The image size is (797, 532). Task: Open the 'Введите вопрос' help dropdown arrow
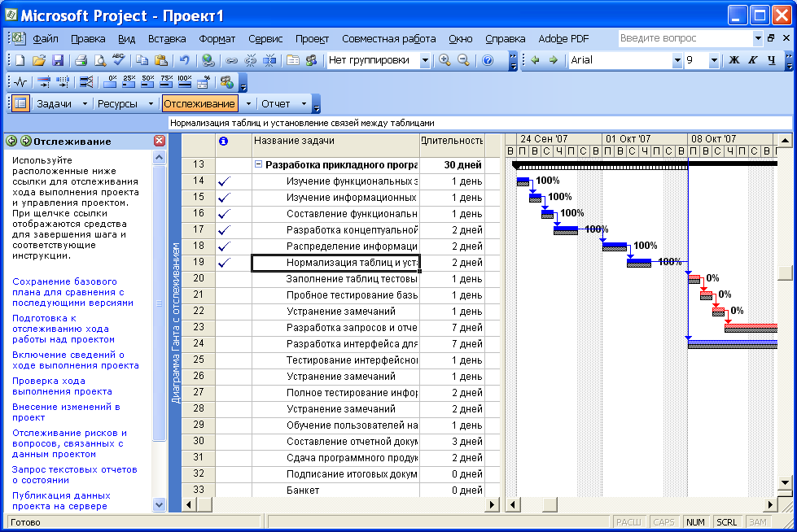[757, 38]
